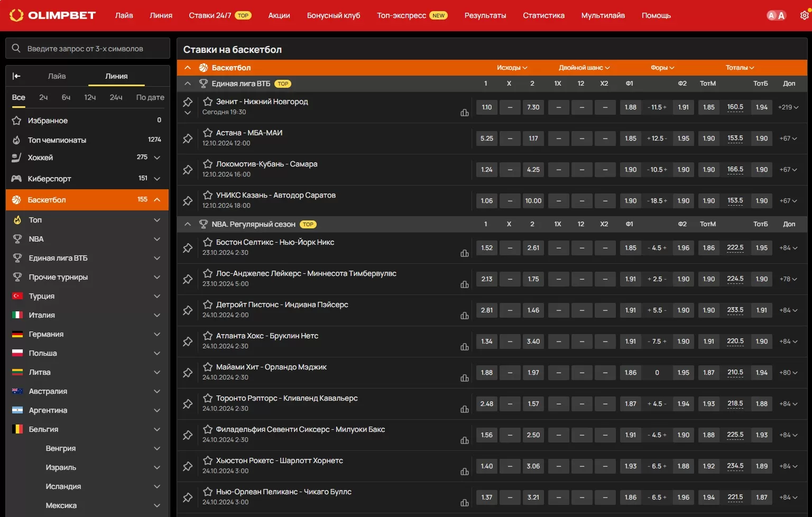Click the font size AA icon
The width and height of the screenshot is (812, 517).
[776, 15]
